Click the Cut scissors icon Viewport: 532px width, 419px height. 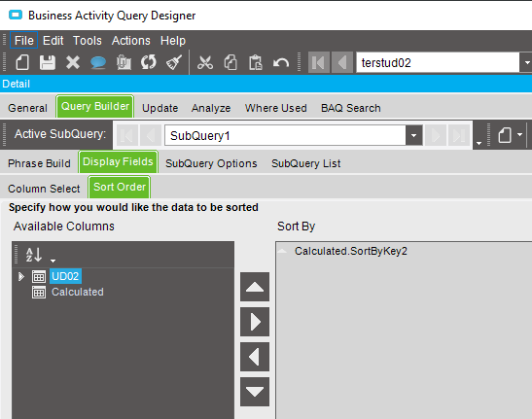205,63
